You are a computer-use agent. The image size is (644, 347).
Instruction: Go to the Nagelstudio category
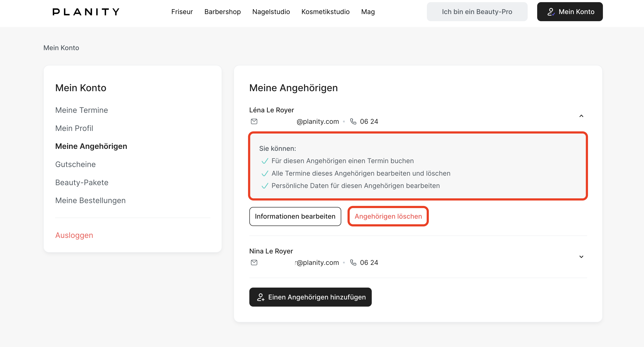point(271,12)
